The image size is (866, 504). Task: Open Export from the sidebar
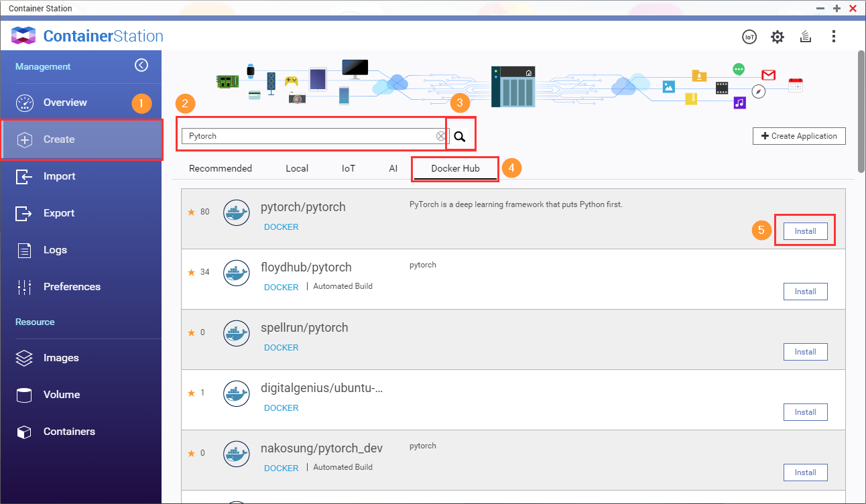tap(59, 213)
